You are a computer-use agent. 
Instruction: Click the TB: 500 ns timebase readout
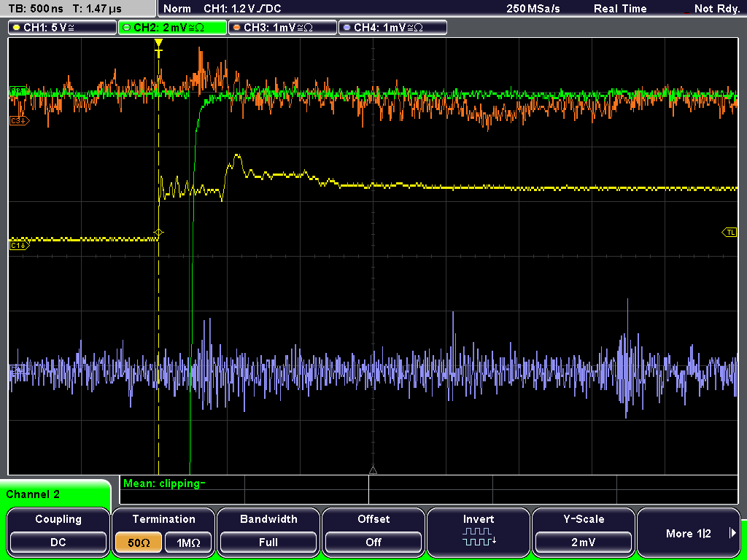(36, 9)
